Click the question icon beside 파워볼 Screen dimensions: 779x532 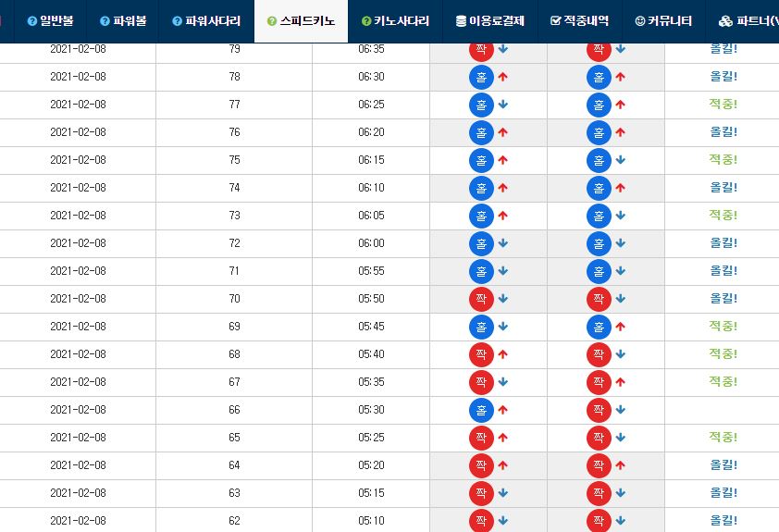tap(105, 21)
